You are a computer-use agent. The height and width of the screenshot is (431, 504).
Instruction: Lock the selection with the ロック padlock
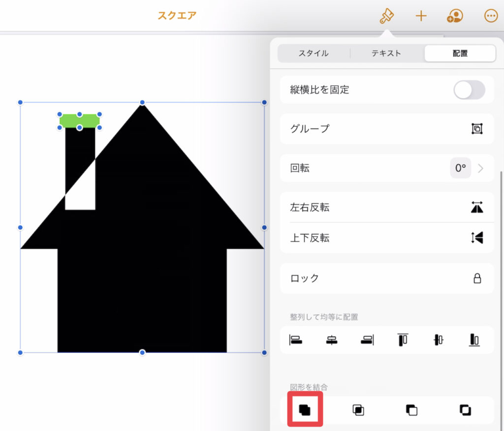(477, 278)
